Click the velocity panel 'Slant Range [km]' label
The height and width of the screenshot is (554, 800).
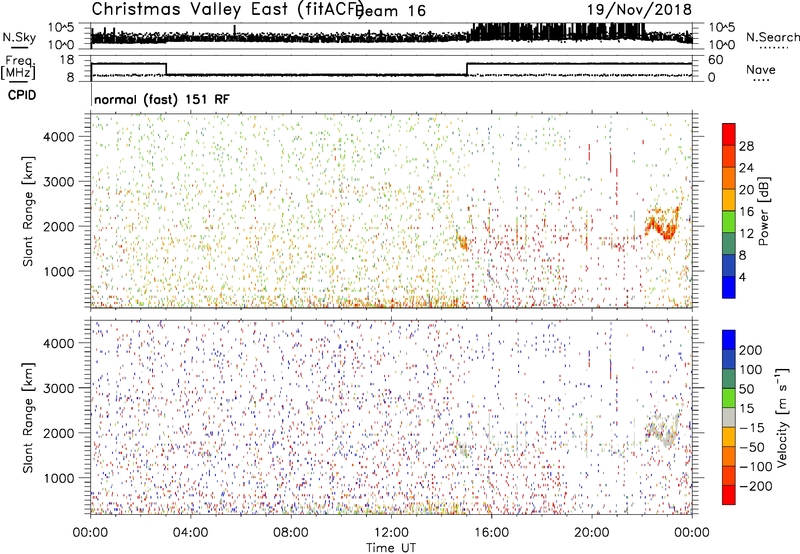pyautogui.click(x=28, y=418)
